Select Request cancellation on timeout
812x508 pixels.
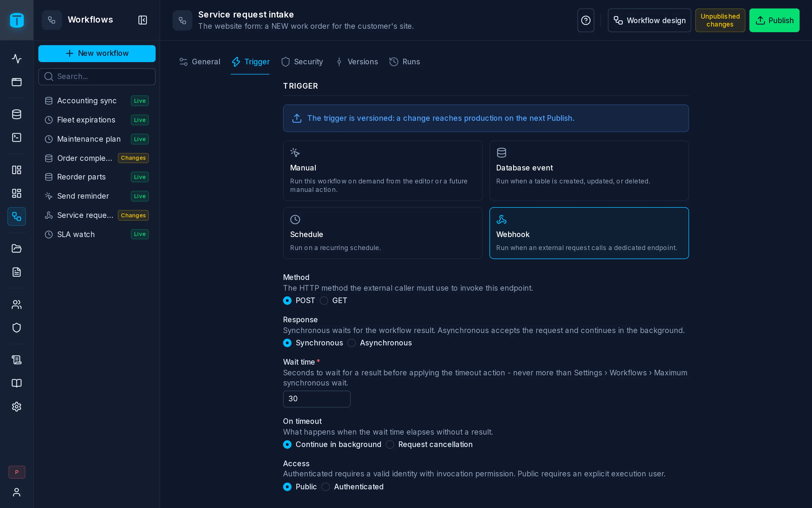[390, 444]
